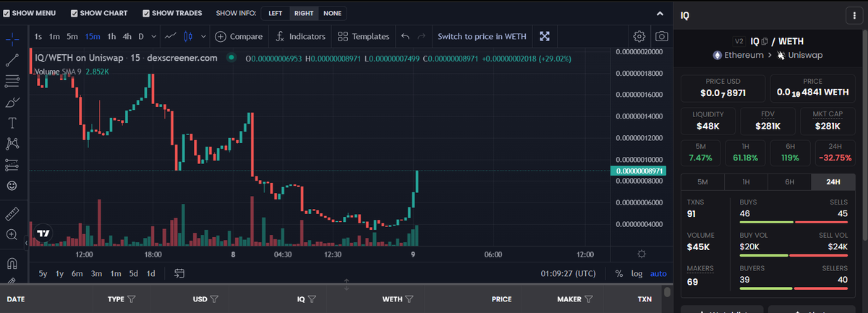Open the go to date icon
The height and width of the screenshot is (313, 868).
click(x=180, y=273)
